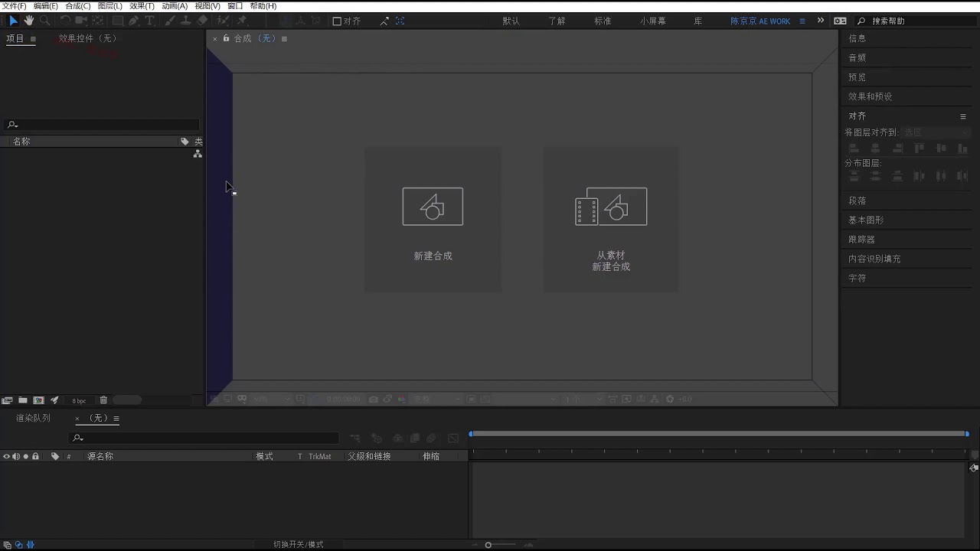This screenshot has width=980, height=551.
Task: Select the Rotation tool
Action: [x=64, y=21]
